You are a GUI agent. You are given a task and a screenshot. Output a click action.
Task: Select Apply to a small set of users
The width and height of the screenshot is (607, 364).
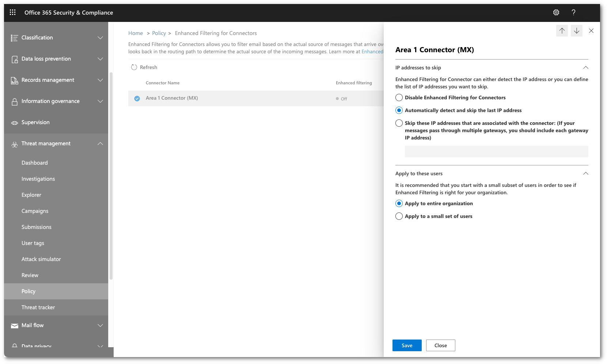pos(399,216)
